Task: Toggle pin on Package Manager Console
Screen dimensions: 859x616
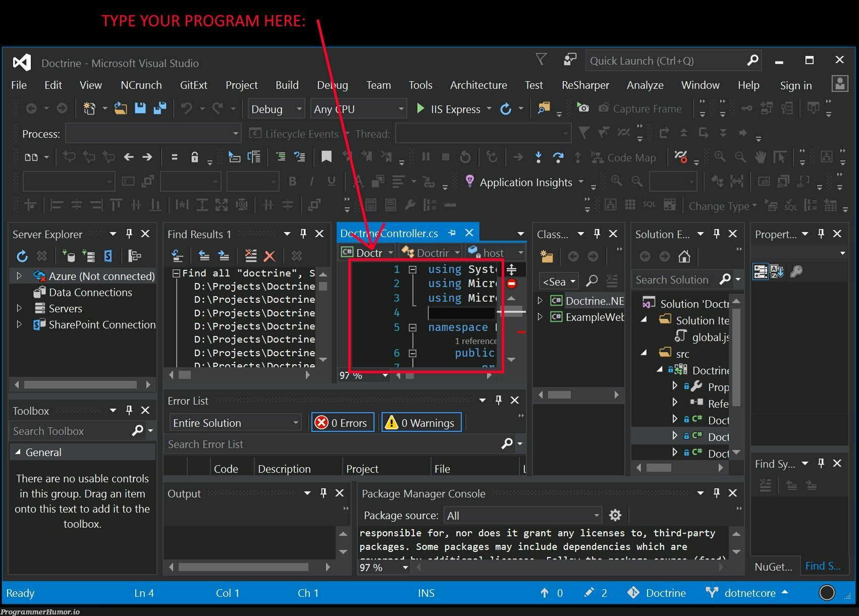Action: [x=717, y=493]
